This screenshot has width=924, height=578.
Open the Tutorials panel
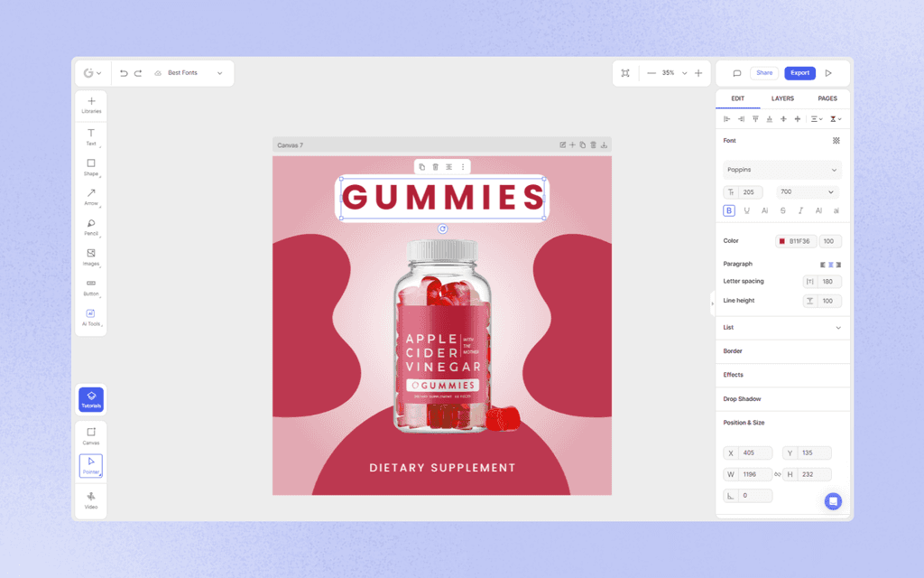point(90,399)
